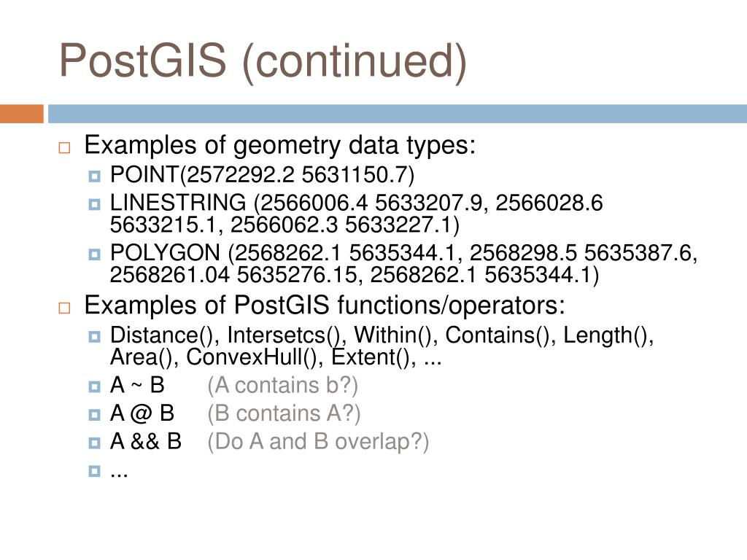Viewport: 747px width, 560px height.
Task: Click the blue bullet beside 'A @ B'
Action: (x=94, y=415)
